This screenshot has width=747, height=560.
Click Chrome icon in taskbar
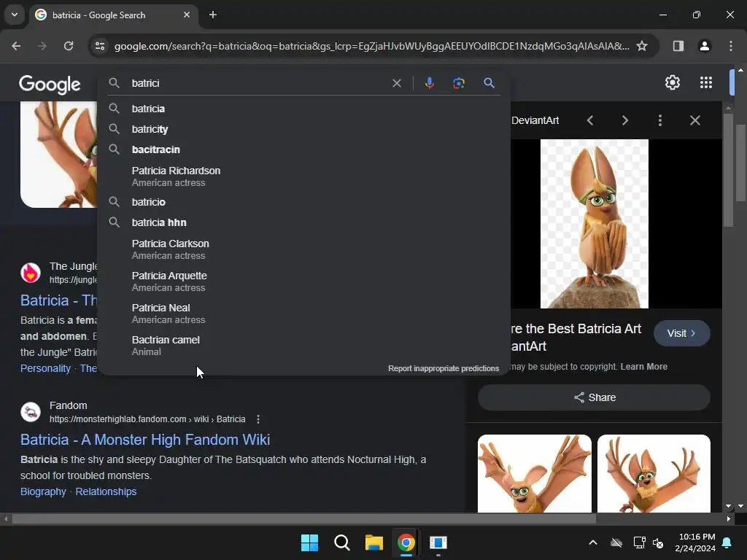406,542
